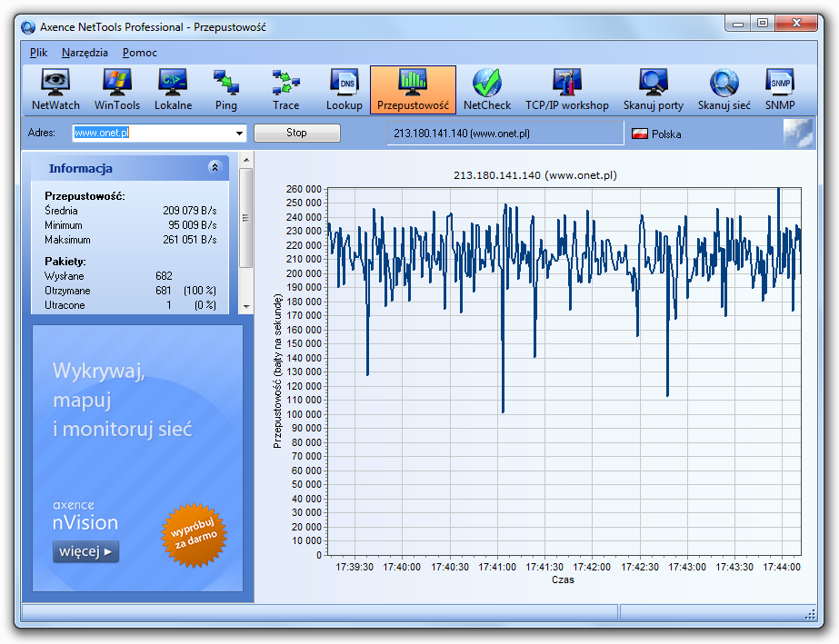Click the Informacja panel header
Viewport: 839px width, 644px height.
tap(130, 168)
